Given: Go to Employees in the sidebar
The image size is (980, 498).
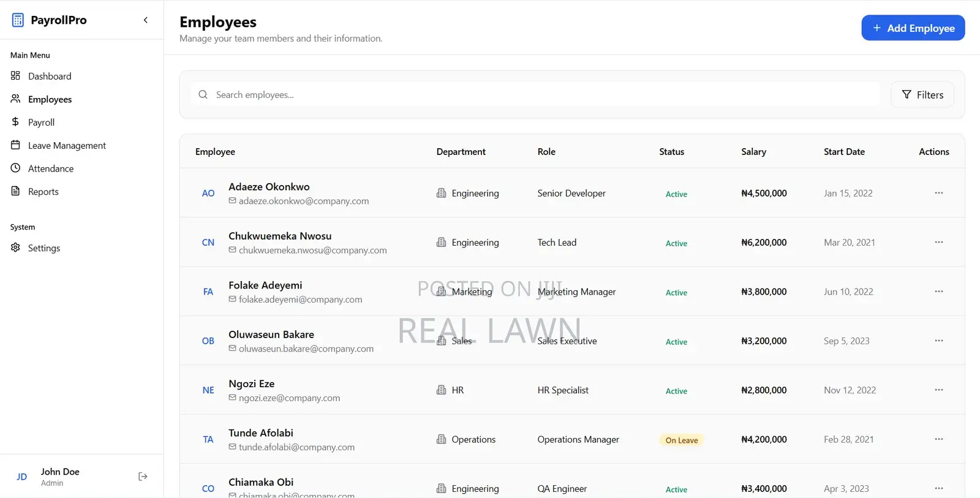Looking at the screenshot, I should point(50,99).
